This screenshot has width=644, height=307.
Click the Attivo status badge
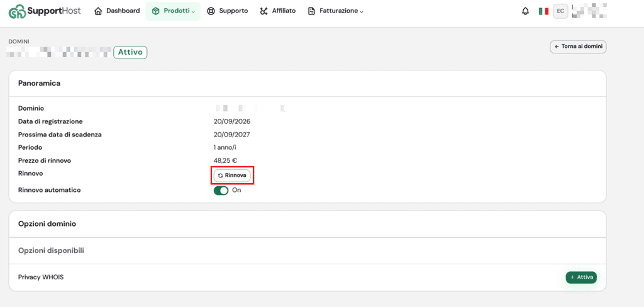click(130, 52)
